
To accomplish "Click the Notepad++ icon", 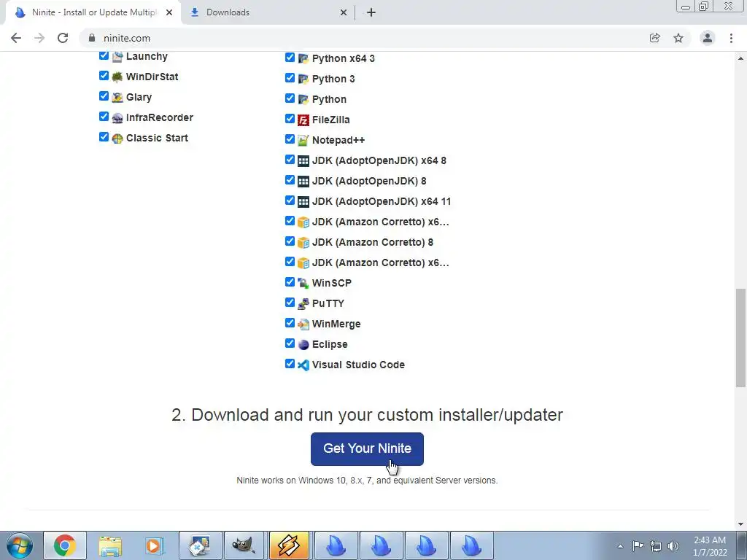I will click(x=303, y=141).
